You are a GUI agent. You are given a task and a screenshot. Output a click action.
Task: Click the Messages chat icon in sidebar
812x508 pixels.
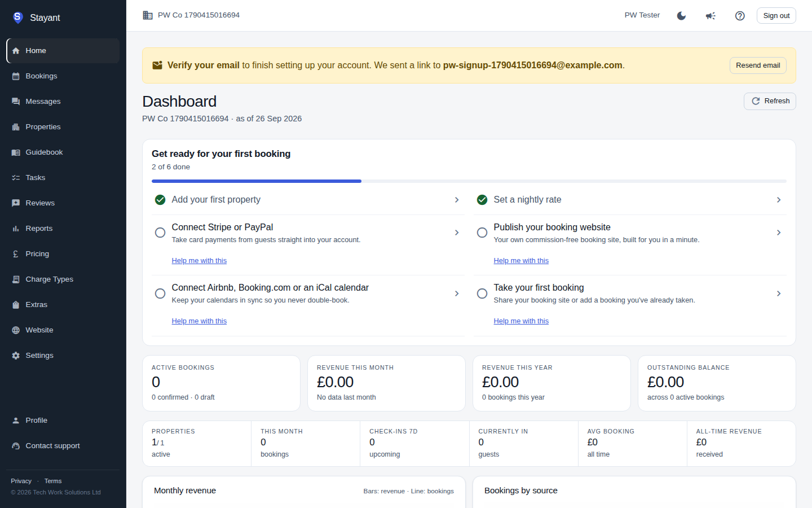16,102
